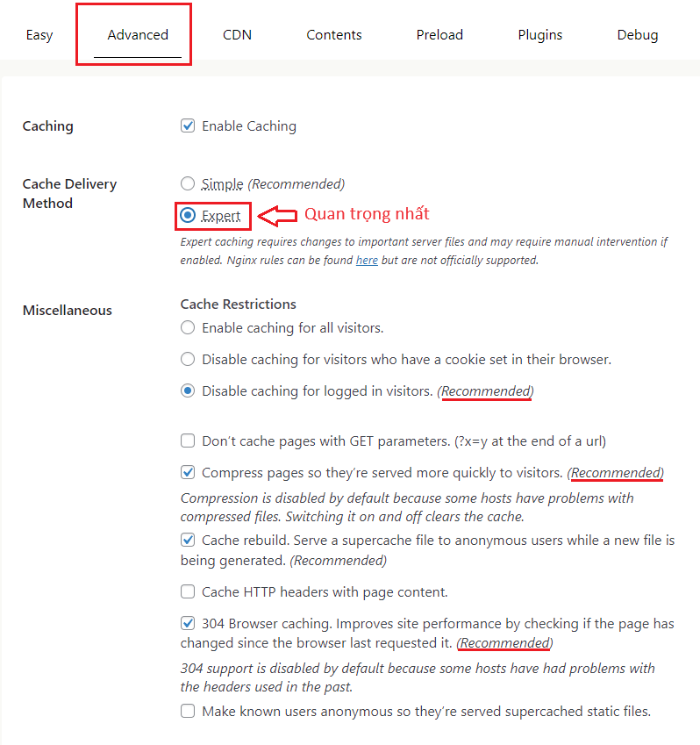
Task: Choose Enable caching for all visitors
Action: tap(188, 328)
